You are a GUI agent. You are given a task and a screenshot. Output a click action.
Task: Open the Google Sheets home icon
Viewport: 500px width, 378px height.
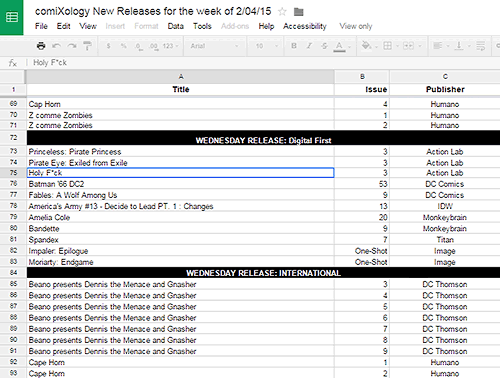coord(12,17)
